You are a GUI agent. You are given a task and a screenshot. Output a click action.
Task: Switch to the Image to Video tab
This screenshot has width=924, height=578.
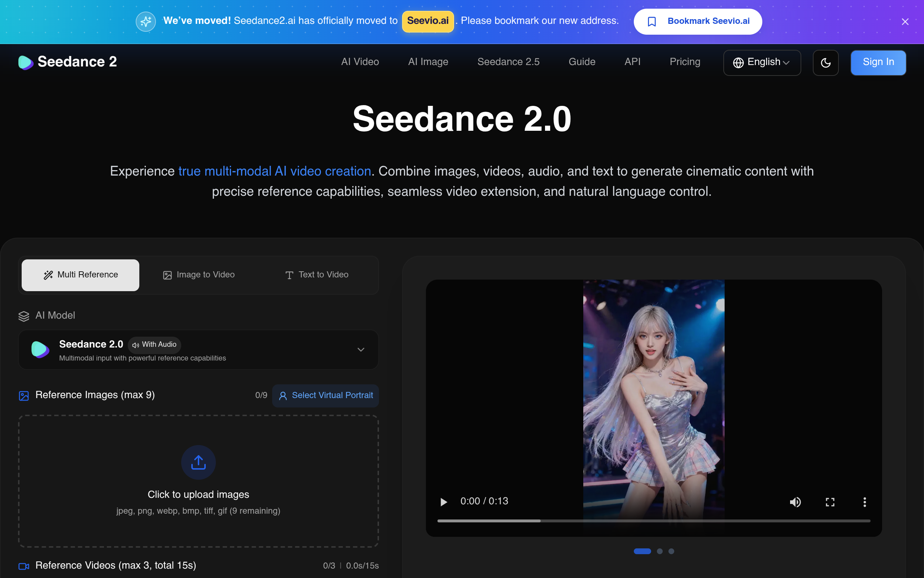[199, 275]
